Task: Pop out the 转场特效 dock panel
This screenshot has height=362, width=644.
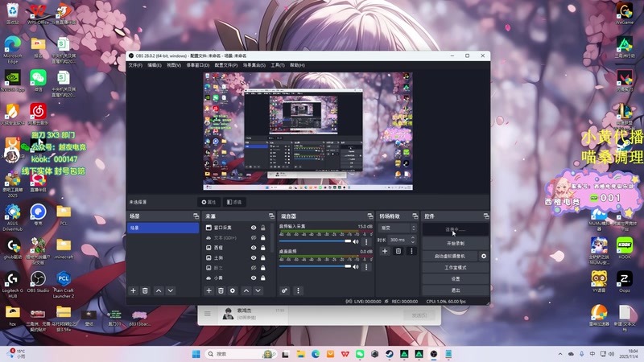Action: pos(415,216)
